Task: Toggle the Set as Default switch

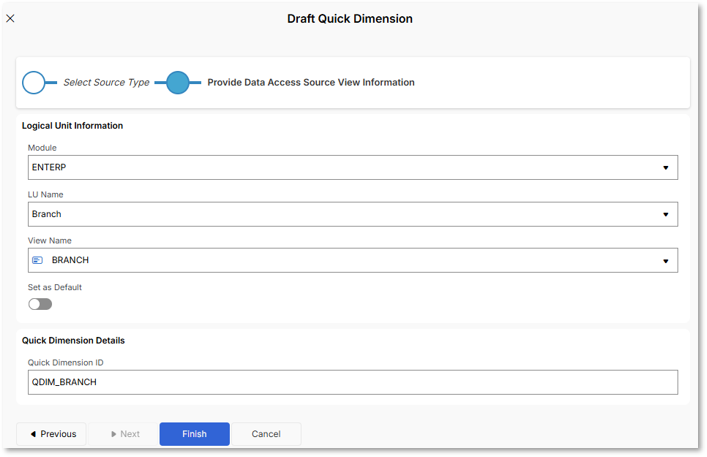Action: coord(40,304)
